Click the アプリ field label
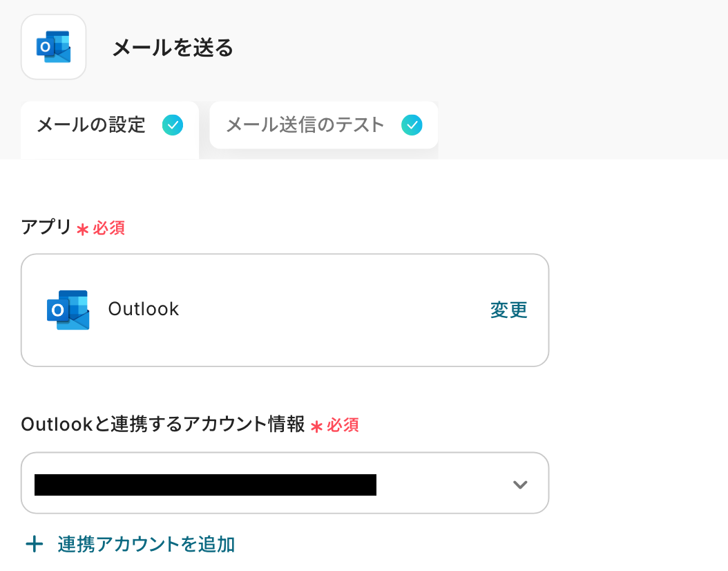Screen dimensions: 728x571 click(46, 227)
